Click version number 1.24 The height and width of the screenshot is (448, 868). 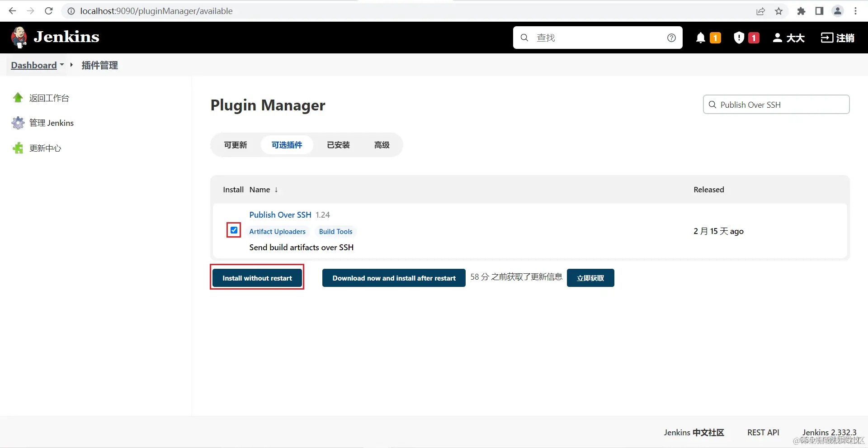tap(323, 215)
